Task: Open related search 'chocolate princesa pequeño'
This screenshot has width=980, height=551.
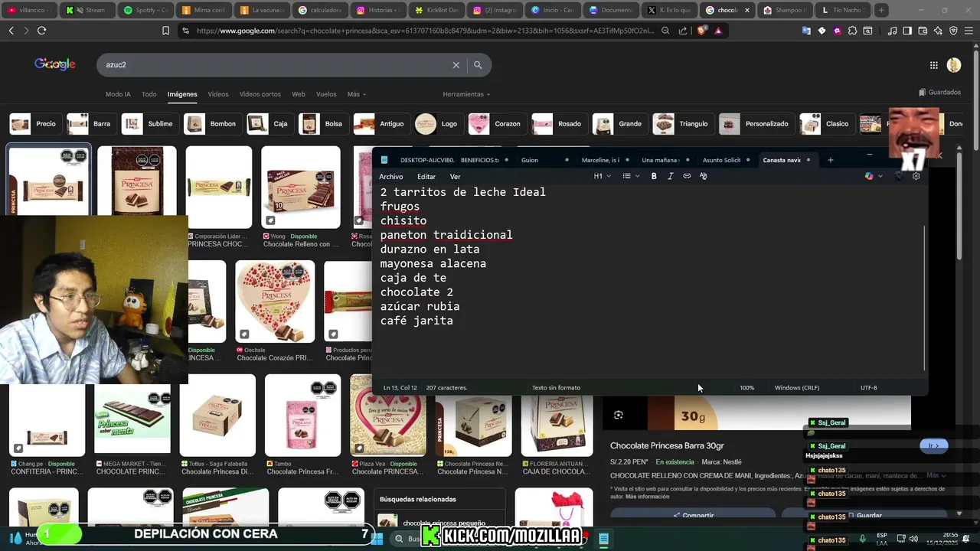Action: click(x=444, y=523)
